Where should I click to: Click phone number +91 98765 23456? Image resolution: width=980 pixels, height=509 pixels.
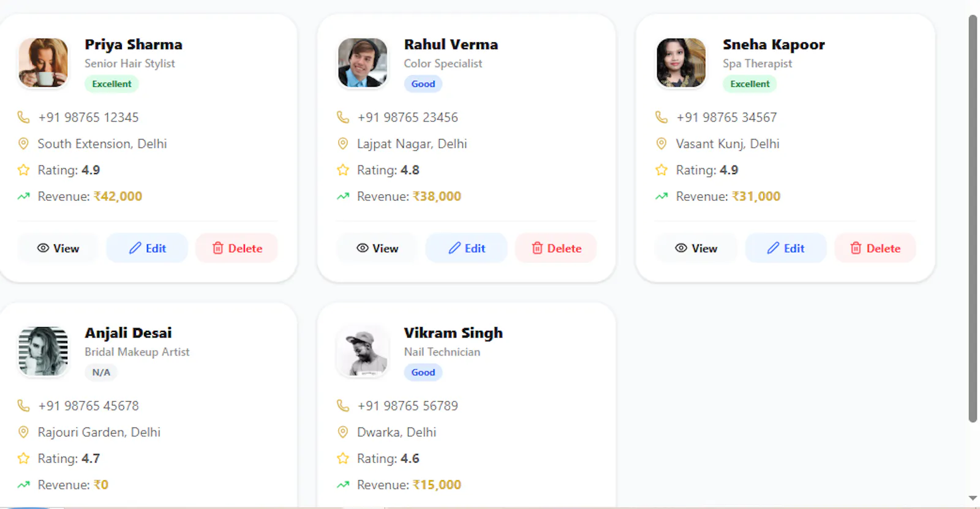pyautogui.click(x=407, y=117)
